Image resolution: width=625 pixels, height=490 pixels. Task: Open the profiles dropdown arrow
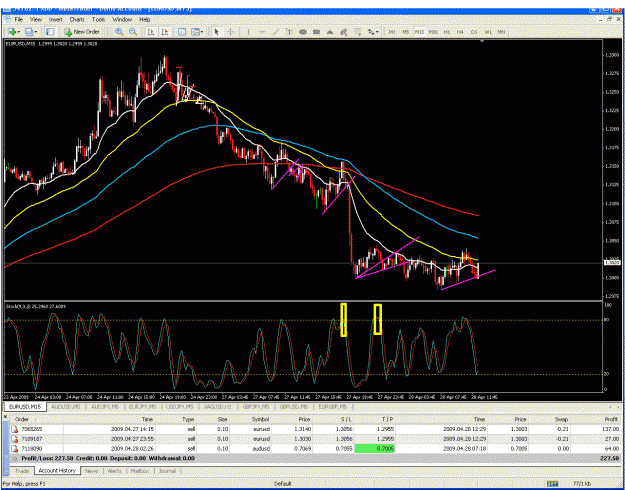pyautogui.click(x=35, y=32)
